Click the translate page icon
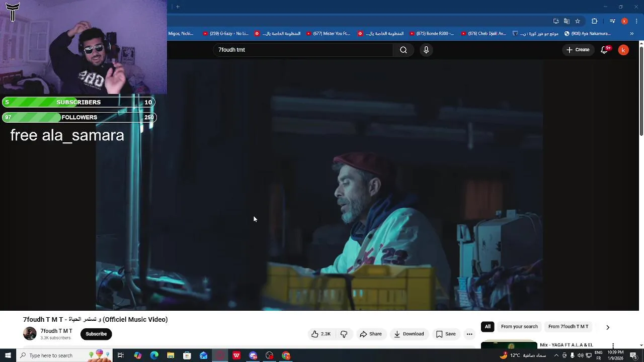The image size is (644, 362). (567, 21)
